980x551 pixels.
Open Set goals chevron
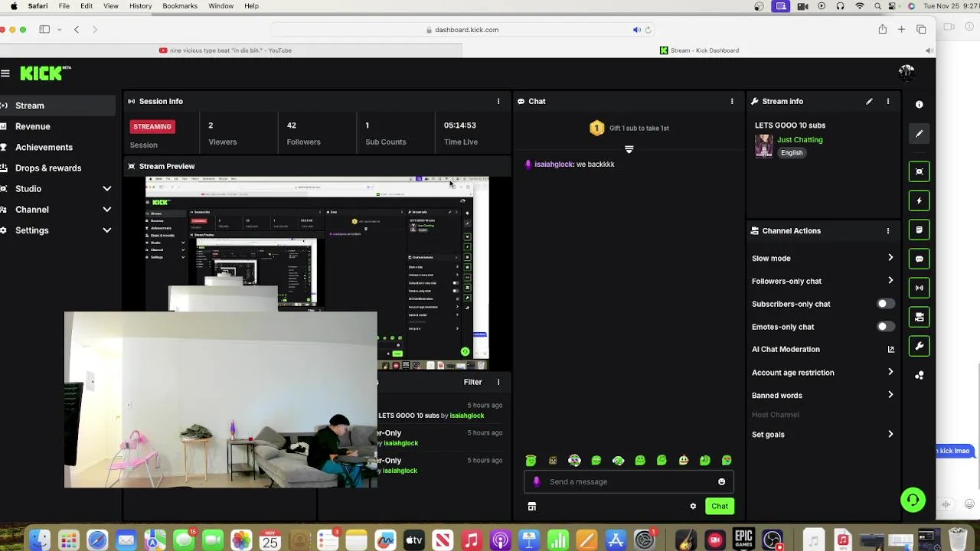(x=890, y=434)
